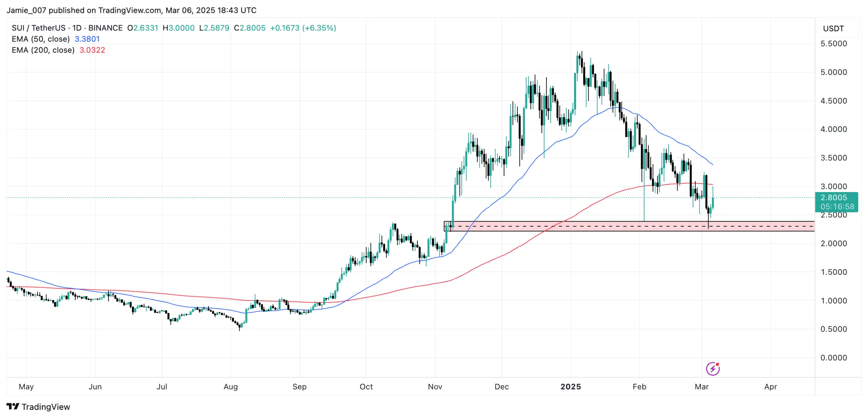
Task: Click the 5.0000 price scale label
Action: pyautogui.click(x=833, y=72)
